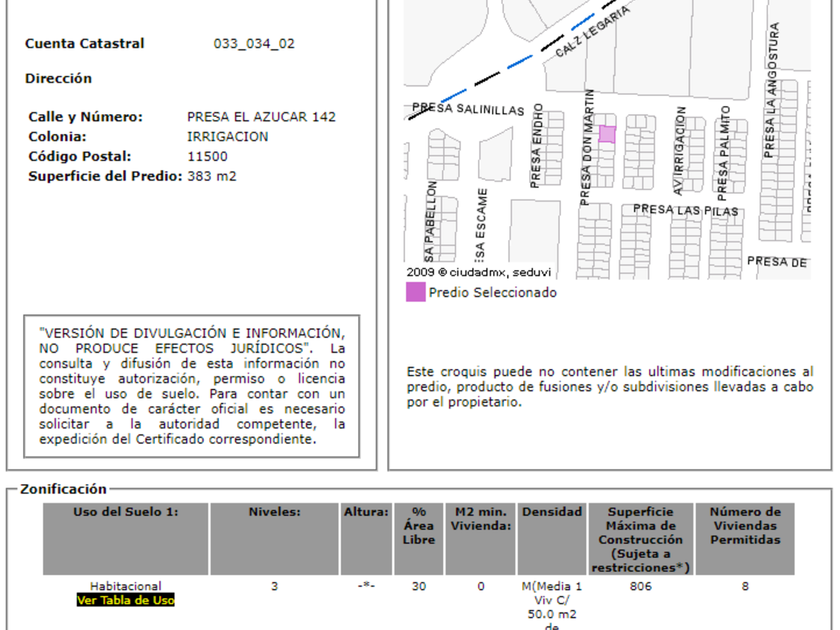Viewport: 840px width, 630px height.
Task: Click the Predio Seleccionado pink legend swatch
Action: click(x=416, y=292)
